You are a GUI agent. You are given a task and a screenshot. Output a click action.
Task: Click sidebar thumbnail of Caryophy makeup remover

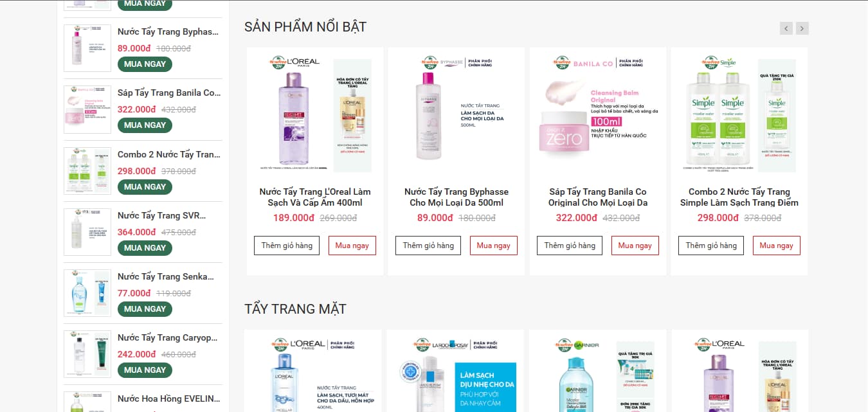click(x=87, y=354)
